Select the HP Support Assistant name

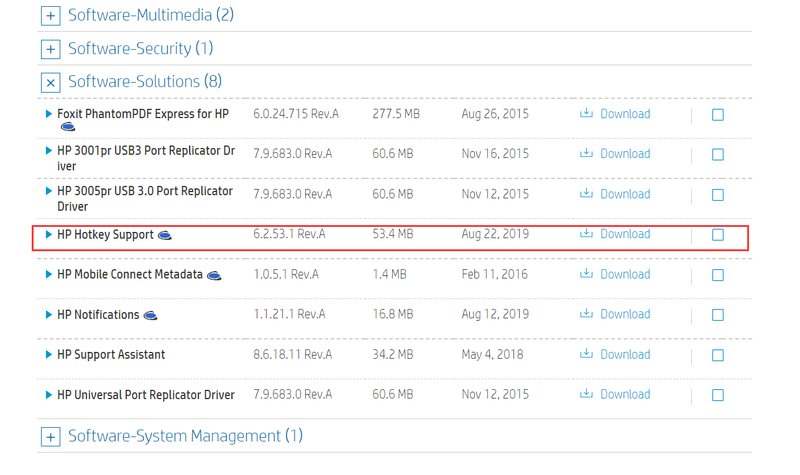[x=111, y=355]
